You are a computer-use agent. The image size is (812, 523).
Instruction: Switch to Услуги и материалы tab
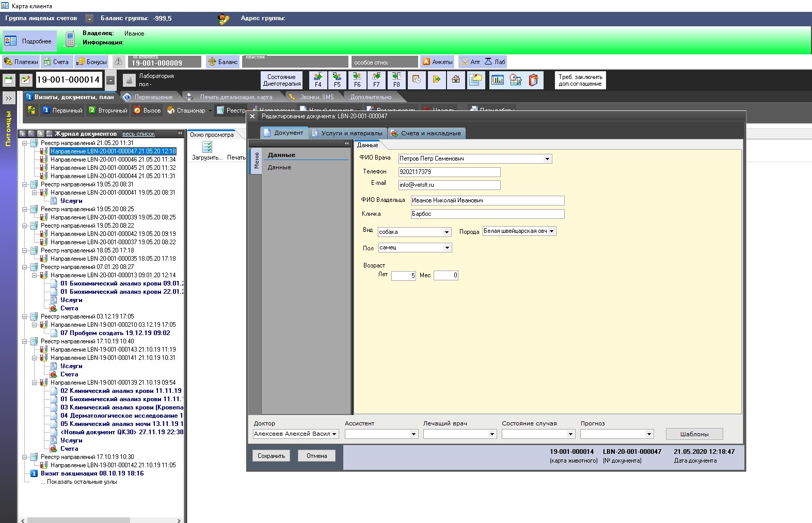tap(347, 133)
